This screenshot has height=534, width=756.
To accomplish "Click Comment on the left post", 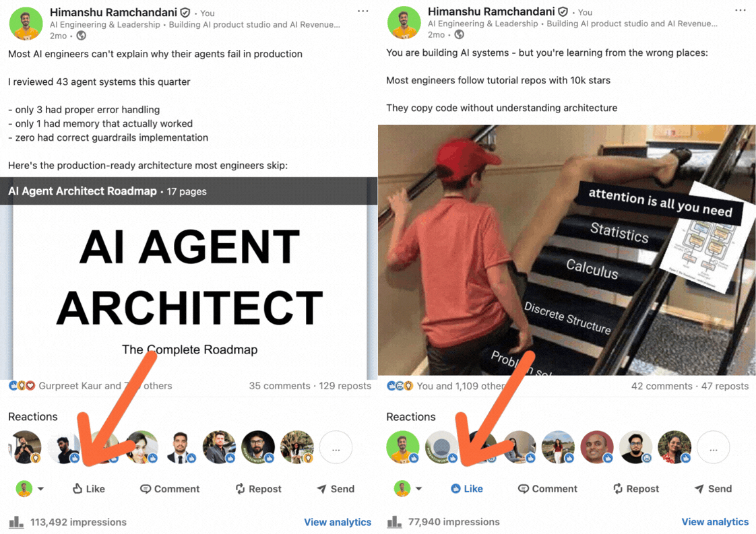I will tap(170, 489).
